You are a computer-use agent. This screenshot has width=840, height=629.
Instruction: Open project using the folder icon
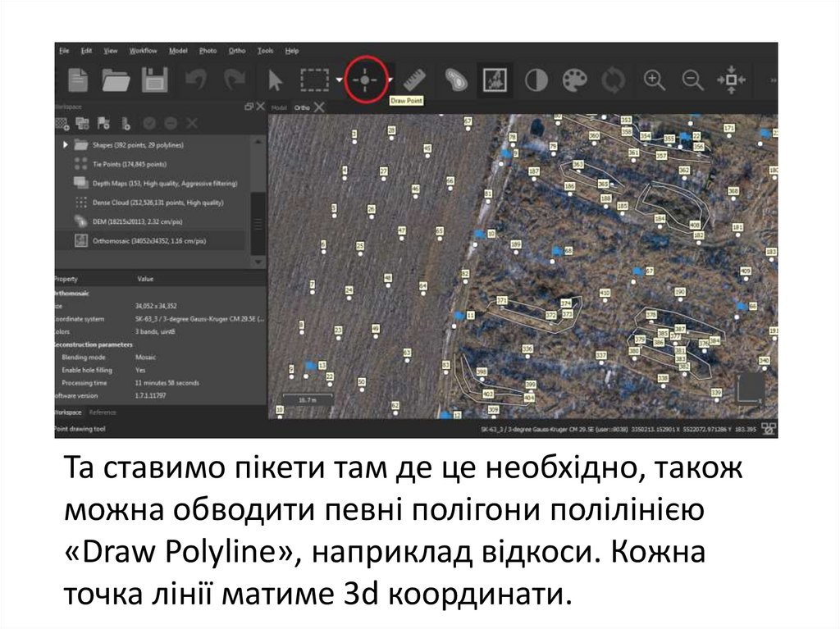[x=116, y=80]
